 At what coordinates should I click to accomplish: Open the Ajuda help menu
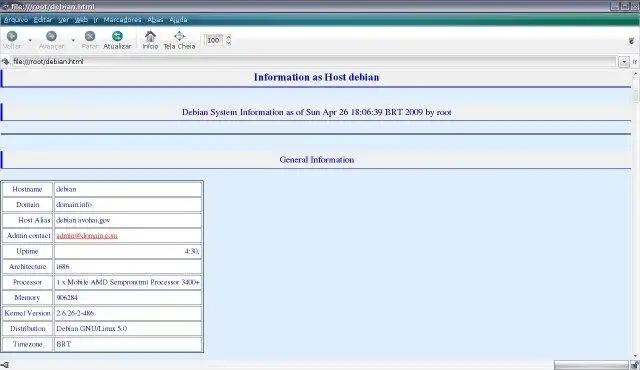point(178,20)
